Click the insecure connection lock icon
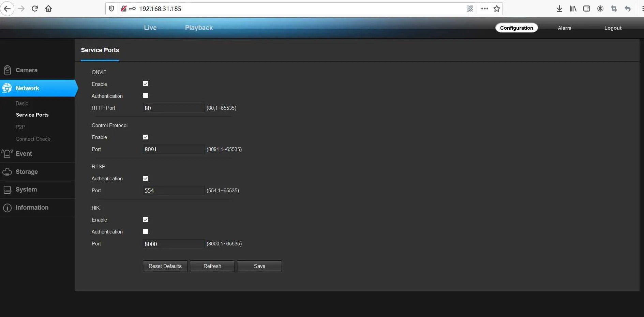Viewport: 644px width, 317px height. [124, 9]
